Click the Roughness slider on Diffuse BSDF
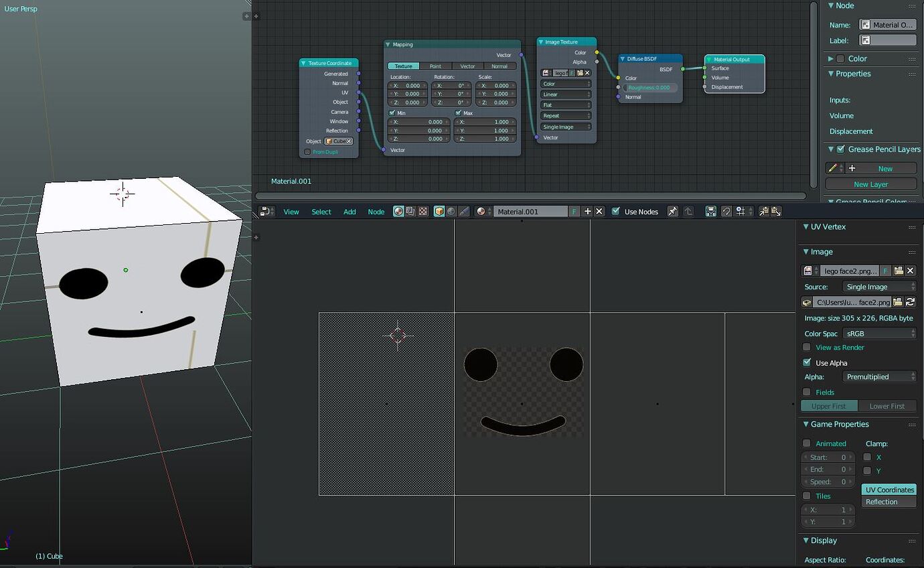 click(650, 88)
